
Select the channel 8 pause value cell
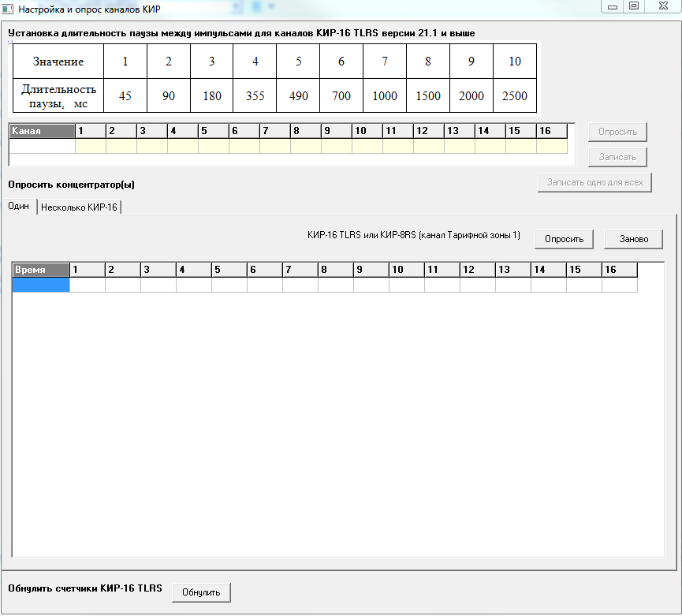pos(305,146)
